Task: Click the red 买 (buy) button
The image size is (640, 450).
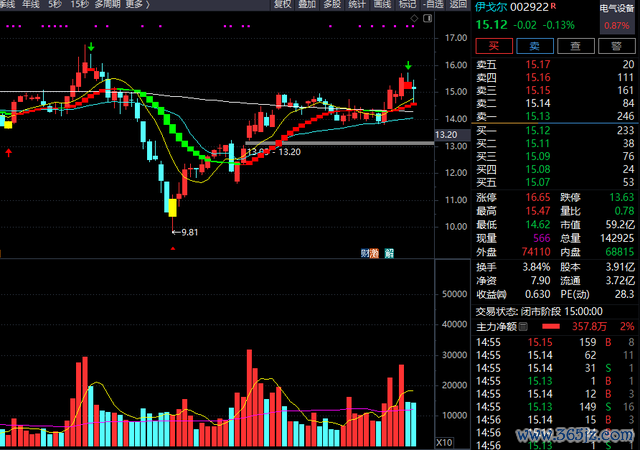Action: tap(493, 45)
